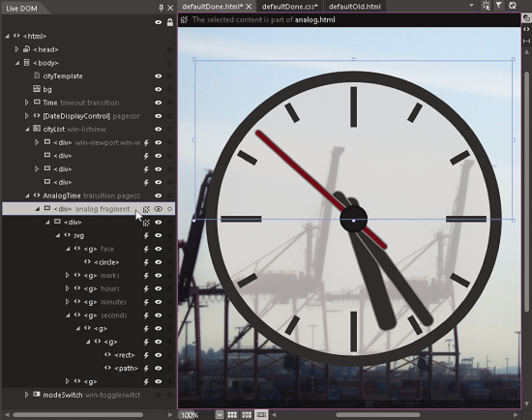
Task: Open the document tab overflow dropdown
Action: point(471,6)
